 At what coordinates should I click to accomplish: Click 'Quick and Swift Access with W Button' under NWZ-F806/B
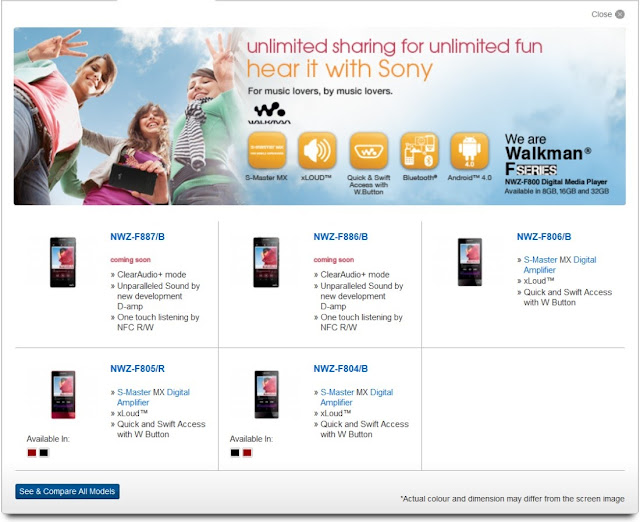pyautogui.click(x=568, y=298)
